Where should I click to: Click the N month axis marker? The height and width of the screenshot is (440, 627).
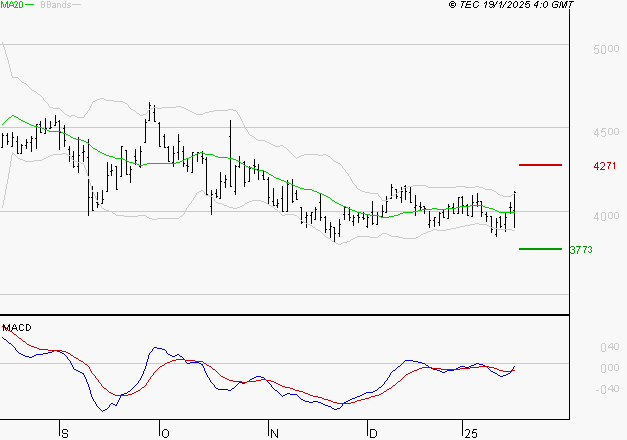[x=274, y=433]
